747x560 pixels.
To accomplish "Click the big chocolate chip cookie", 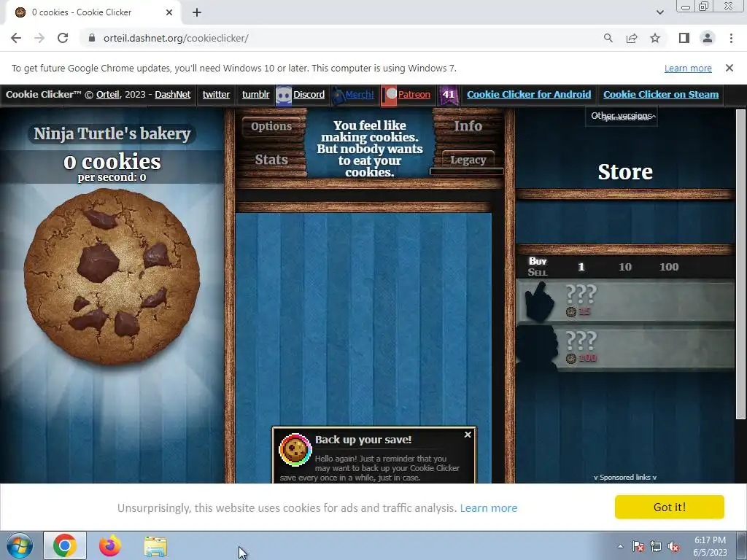I will click(112, 276).
